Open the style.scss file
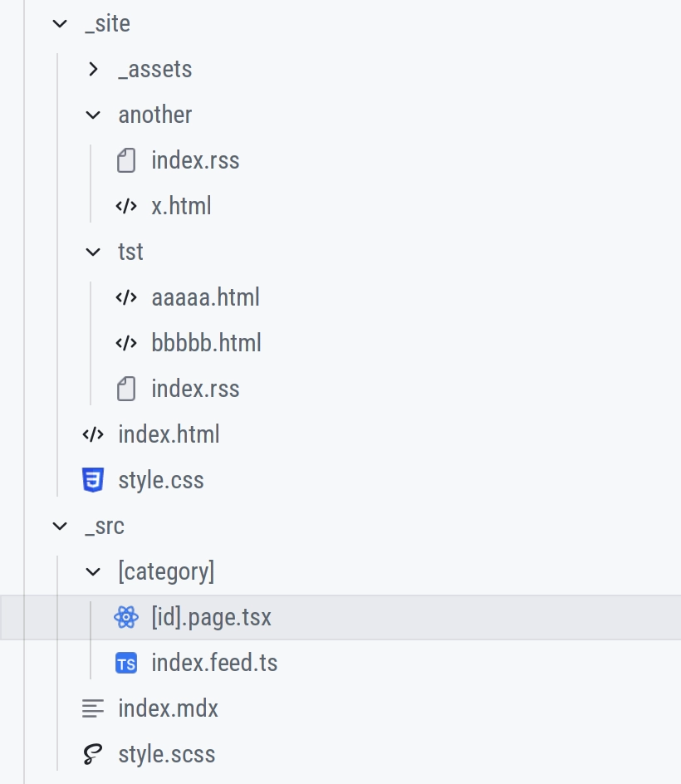 click(x=167, y=754)
